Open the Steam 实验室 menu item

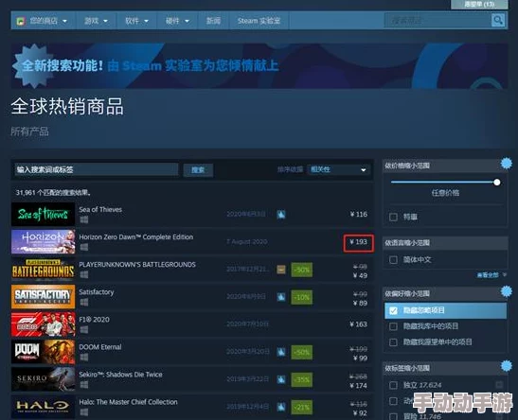[x=259, y=21]
